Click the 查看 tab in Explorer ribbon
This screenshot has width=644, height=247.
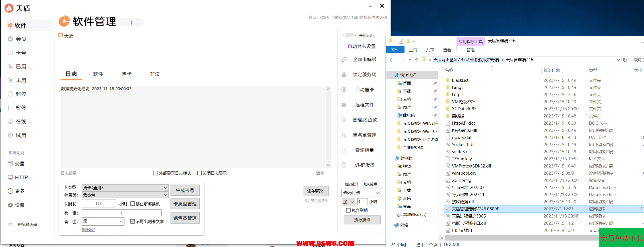point(447,50)
